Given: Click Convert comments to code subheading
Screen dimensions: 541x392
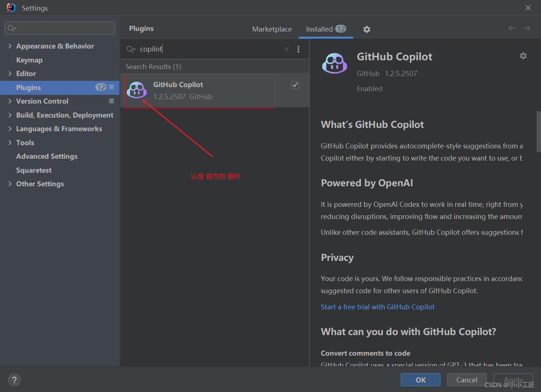Looking at the screenshot, I should pyautogui.click(x=365, y=353).
